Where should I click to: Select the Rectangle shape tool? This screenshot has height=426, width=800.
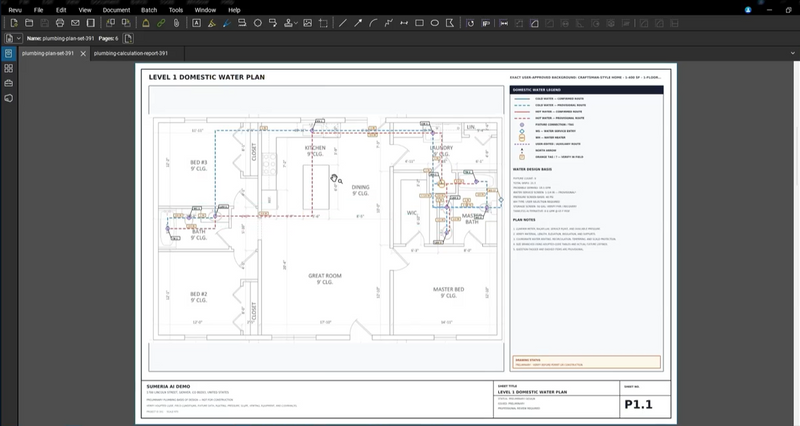(419, 23)
